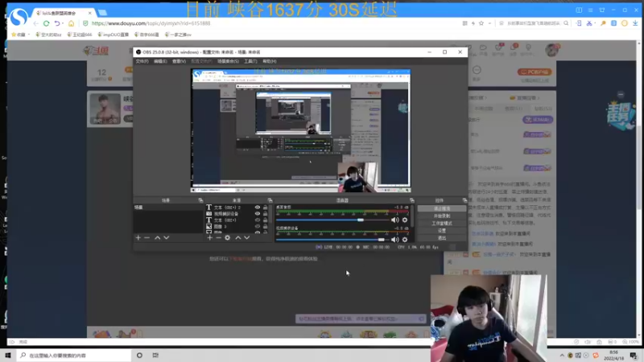
Task: Toggle visibility of the video capture device source
Action: click(x=258, y=214)
